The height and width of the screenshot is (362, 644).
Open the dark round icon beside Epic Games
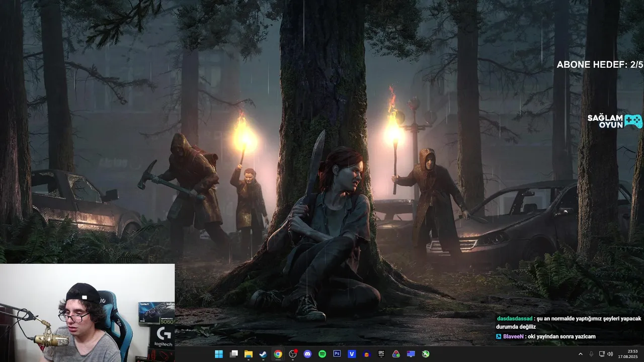click(366, 354)
